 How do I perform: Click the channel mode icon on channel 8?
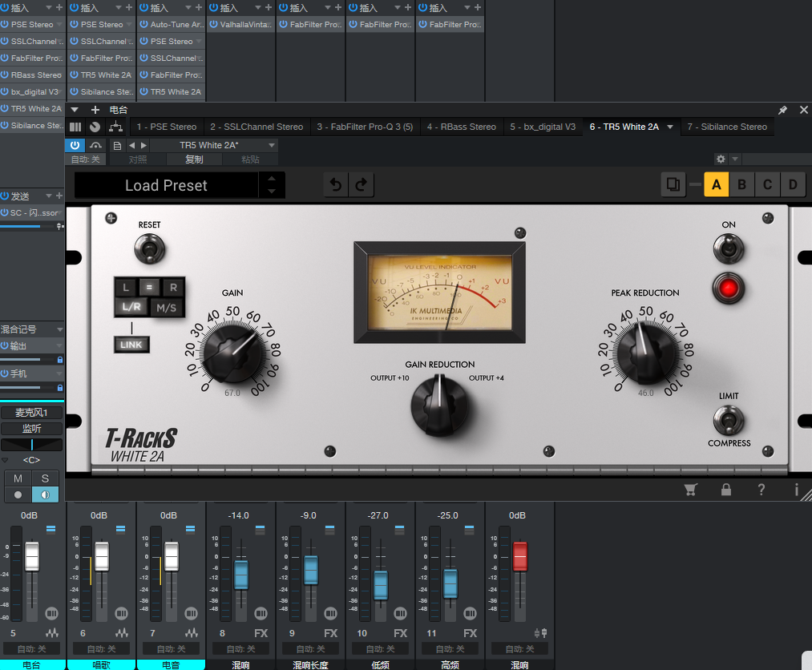[x=261, y=614]
